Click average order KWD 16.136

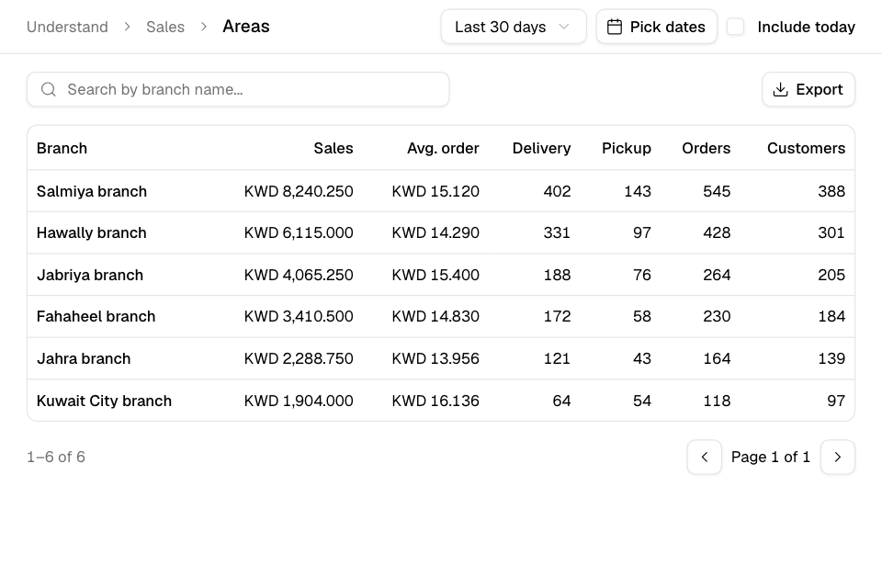click(435, 401)
